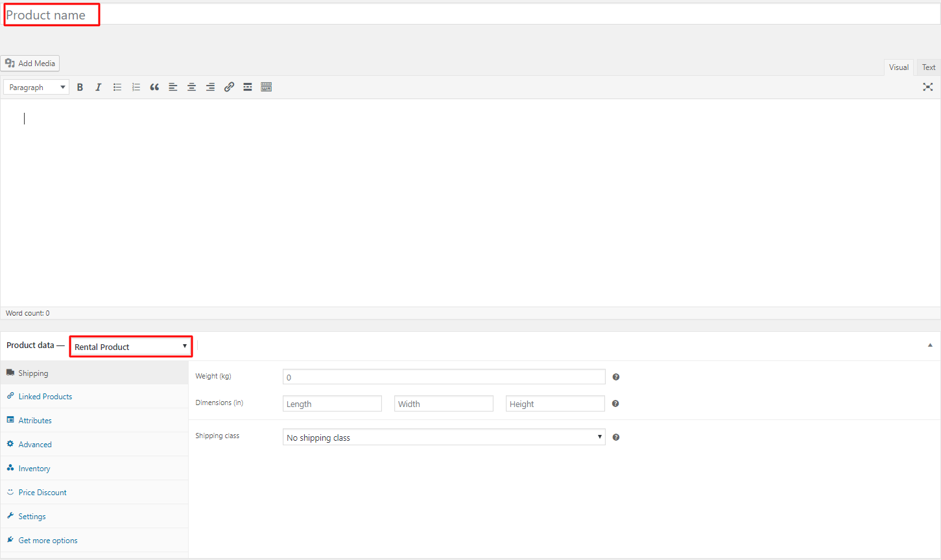Viewport: 941px width, 560px height.
Task: Open the Price Discount tab
Action: pos(43,493)
